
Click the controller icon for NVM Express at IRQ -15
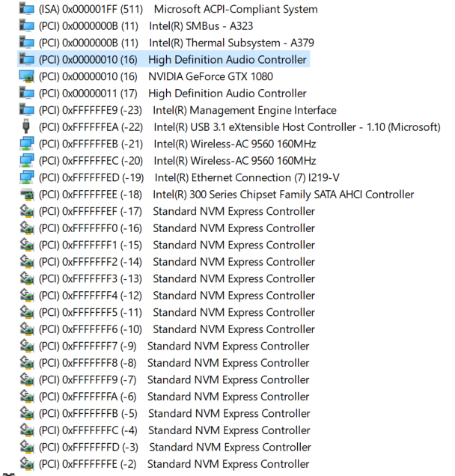26,245
